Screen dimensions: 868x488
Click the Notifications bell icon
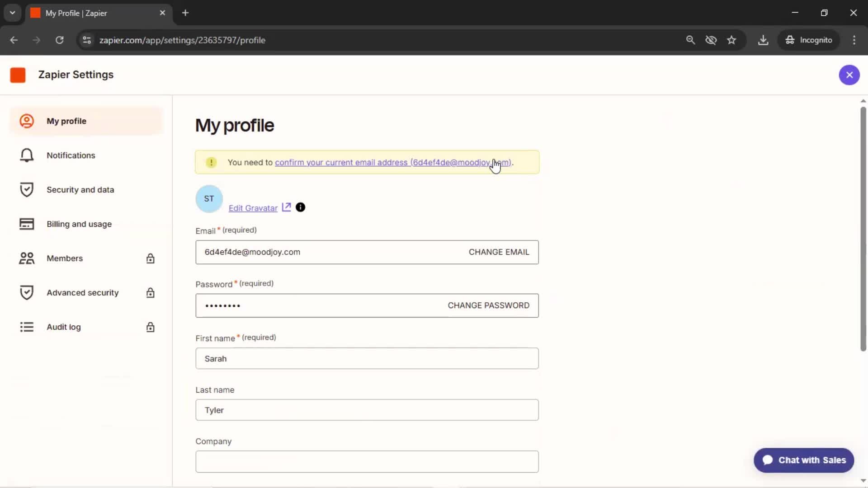click(27, 155)
